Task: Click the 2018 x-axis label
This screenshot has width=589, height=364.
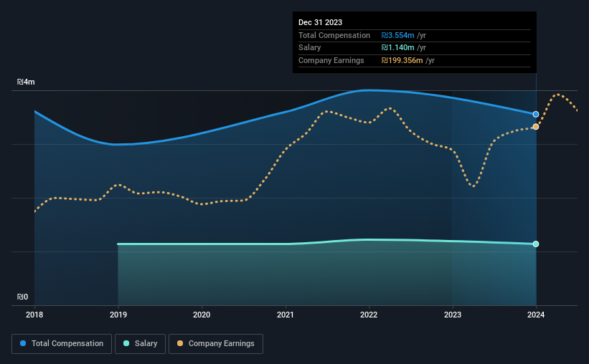Action: click(34, 315)
